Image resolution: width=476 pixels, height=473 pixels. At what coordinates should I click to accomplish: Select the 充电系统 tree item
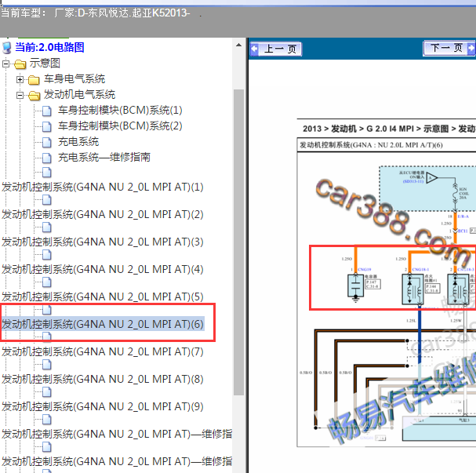coord(78,142)
